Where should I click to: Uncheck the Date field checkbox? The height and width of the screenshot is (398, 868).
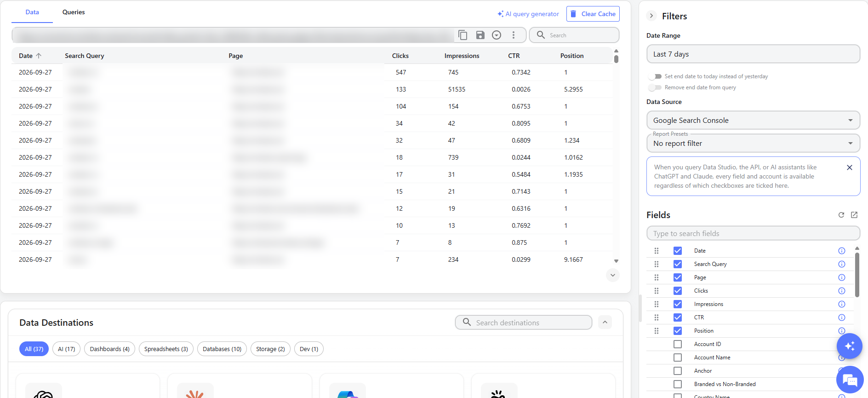coord(678,251)
